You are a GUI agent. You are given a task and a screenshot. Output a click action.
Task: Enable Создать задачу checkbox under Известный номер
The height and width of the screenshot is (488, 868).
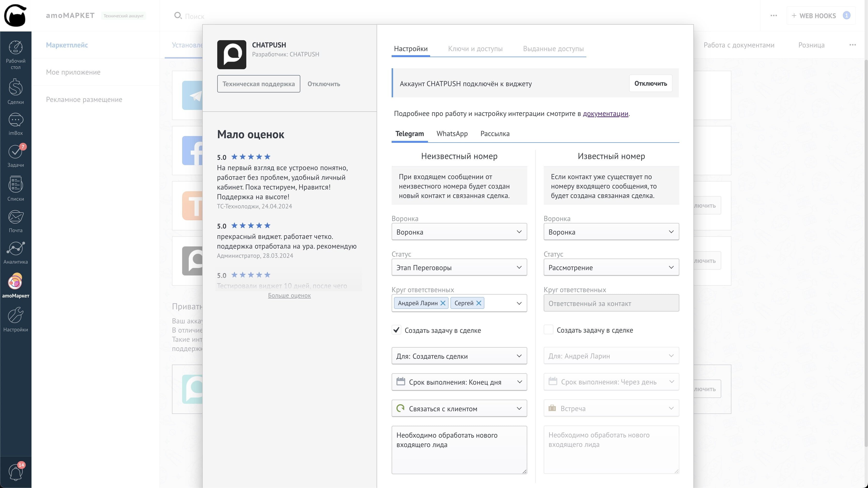tap(548, 330)
